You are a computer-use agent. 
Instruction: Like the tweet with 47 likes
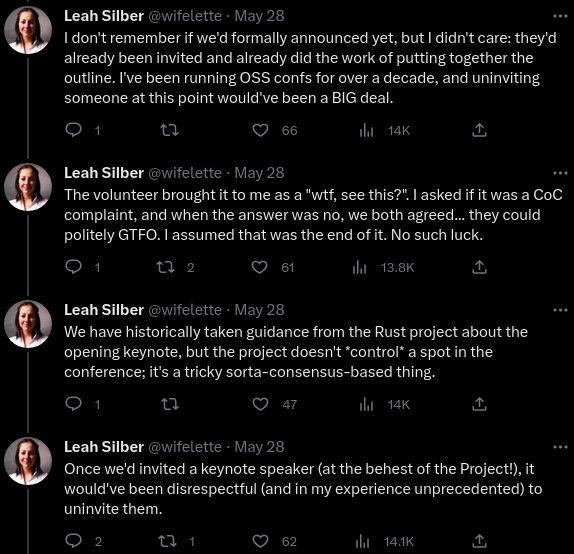click(x=261, y=404)
